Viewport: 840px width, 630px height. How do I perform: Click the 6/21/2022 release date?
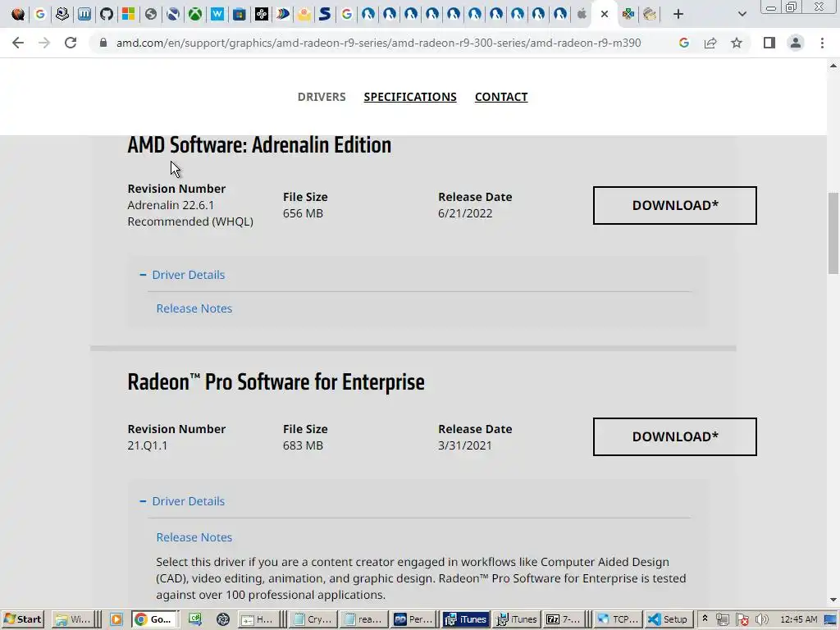[x=465, y=213]
